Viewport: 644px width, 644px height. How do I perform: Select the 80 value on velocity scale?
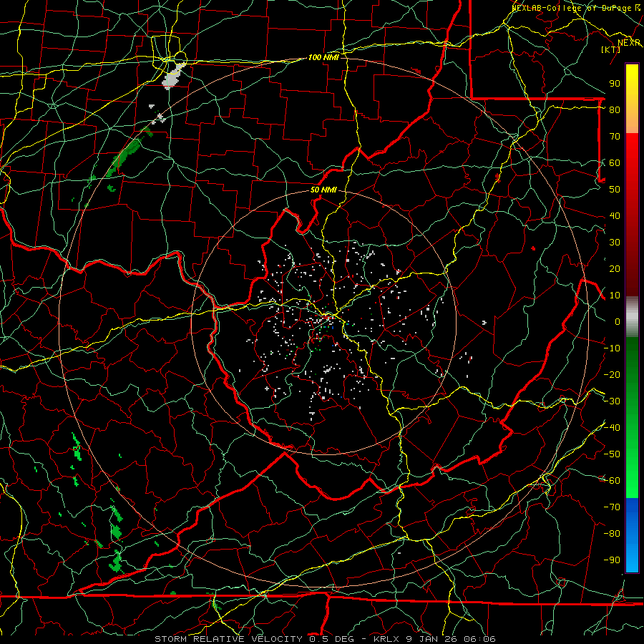pyautogui.click(x=615, y=109)
